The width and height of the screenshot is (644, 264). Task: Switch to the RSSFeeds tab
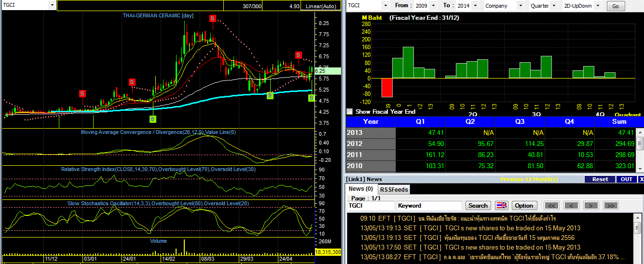tap(393, 189)
